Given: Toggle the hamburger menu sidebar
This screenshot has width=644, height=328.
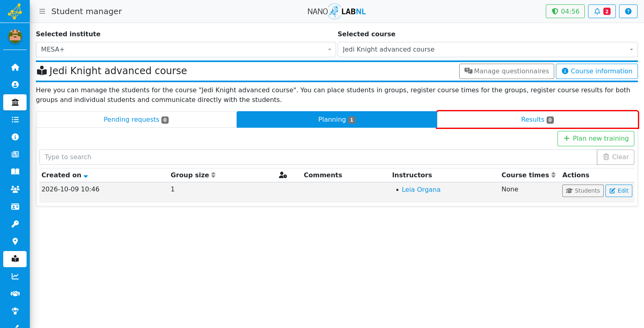Looking at the screenshot, I should point(42,11).
